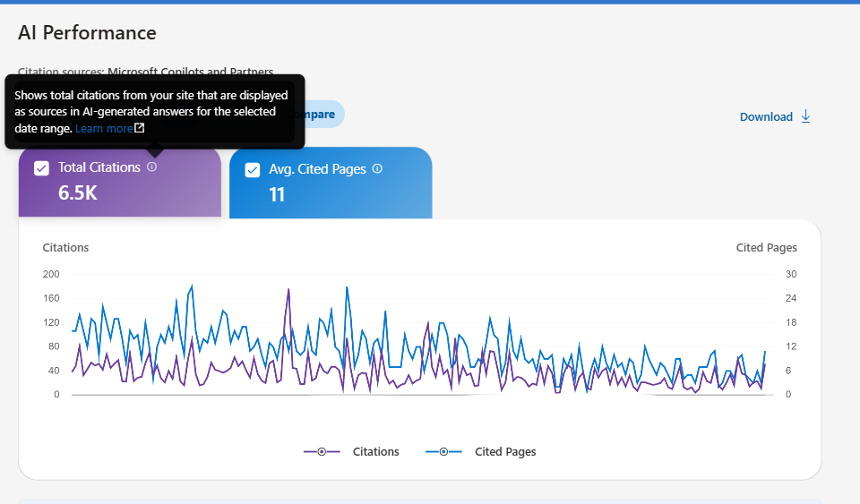Click the download arrow icon
Viewport: 860px width, 504px height.
(x=805, y=116)
